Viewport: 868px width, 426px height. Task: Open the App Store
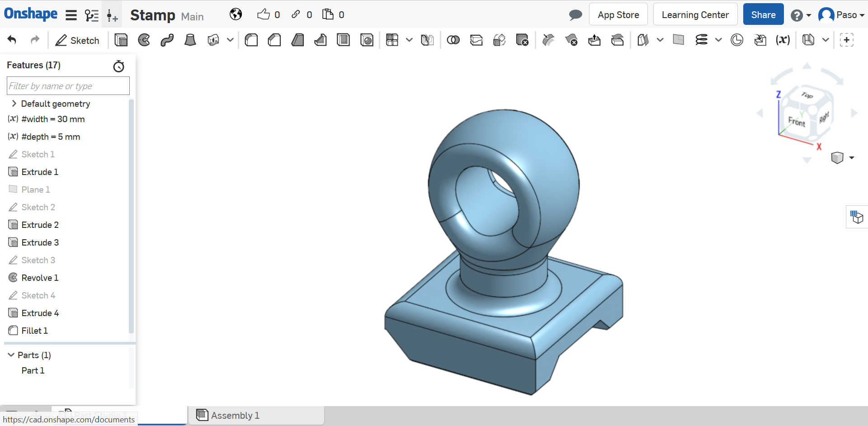tap(618, 14)
